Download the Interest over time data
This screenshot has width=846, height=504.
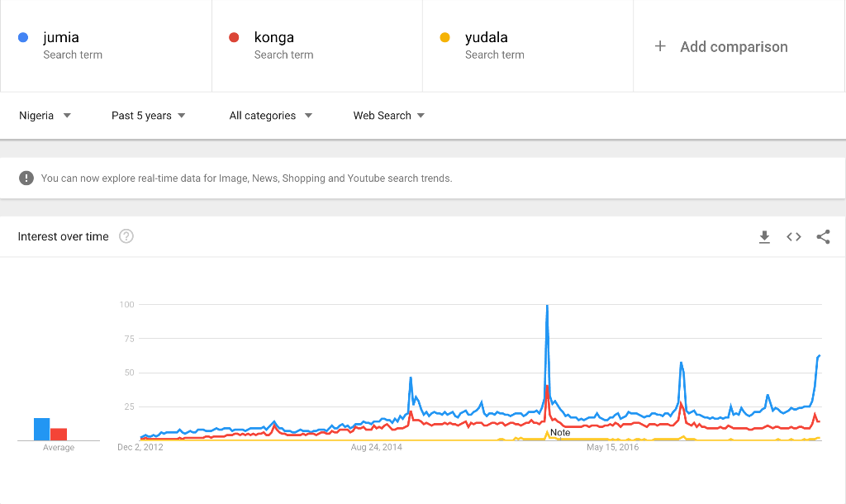pos(764,237)
